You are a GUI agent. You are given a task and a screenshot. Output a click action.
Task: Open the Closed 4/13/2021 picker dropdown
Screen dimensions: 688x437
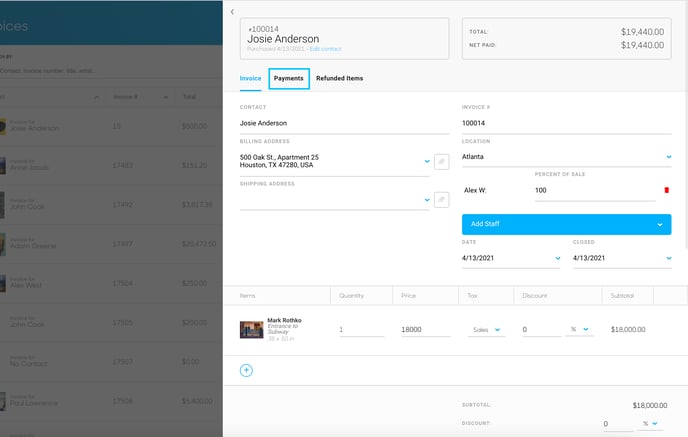(669, 258)
